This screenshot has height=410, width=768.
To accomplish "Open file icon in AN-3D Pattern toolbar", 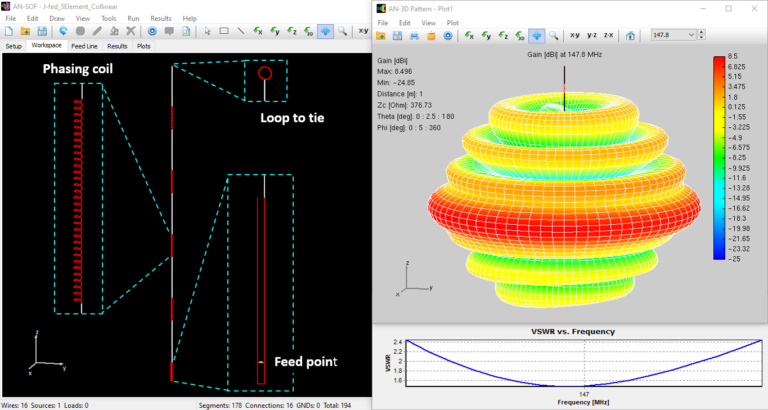I will (381, 35).
